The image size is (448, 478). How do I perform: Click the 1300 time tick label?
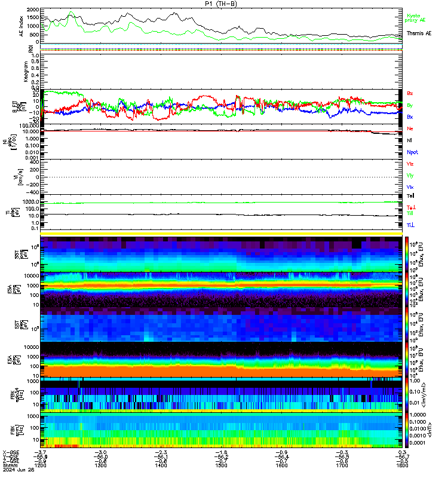(100, 465)
